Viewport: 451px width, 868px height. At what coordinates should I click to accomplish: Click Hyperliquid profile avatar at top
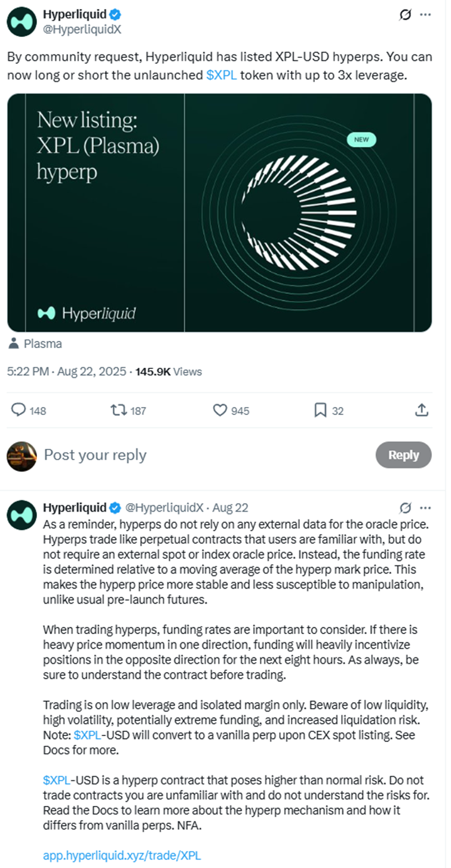click(22, 22)
